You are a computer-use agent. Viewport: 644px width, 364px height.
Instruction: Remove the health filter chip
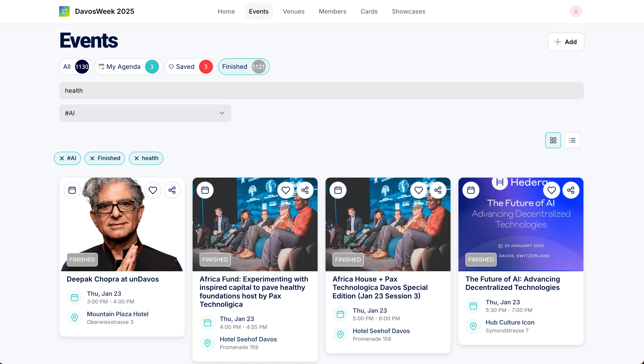click(136, 158)
